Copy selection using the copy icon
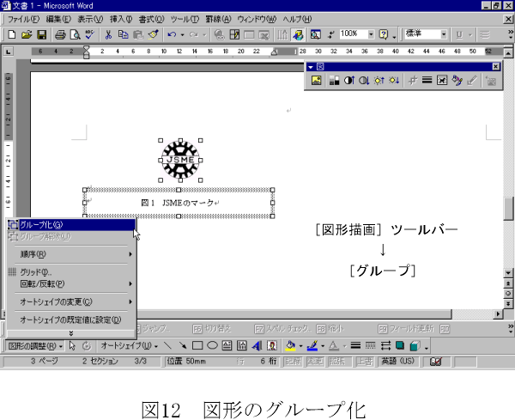 pos(123,34)
